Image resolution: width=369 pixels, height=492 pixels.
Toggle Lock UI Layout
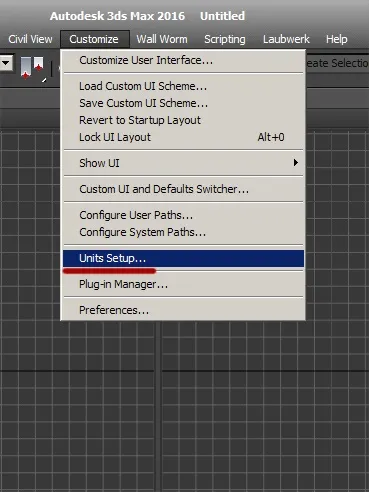point(183,137)
